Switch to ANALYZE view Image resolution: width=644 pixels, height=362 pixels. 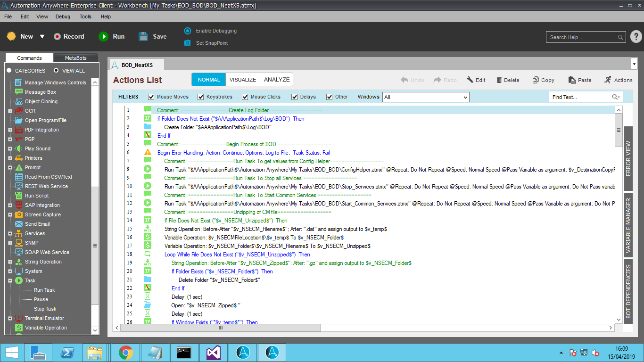pos(277,80)
